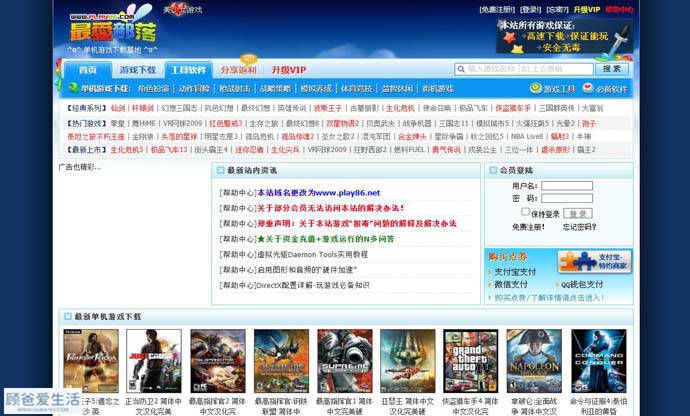The height and width of the screenshot is (416, 690).
Task: Click the square icon beside 最新单机游戏下载
Action: point(67,316)
